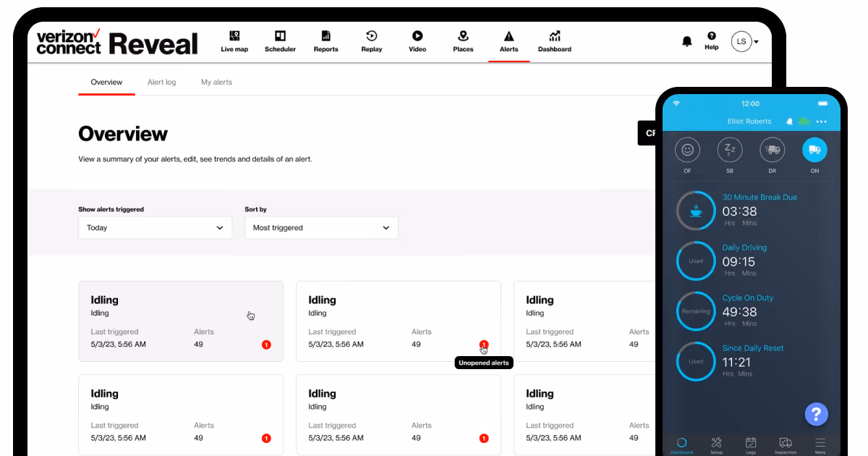This screenshot has height=456, width=868.
Task: Open the Live map page
Action: [x=234, y=41]
